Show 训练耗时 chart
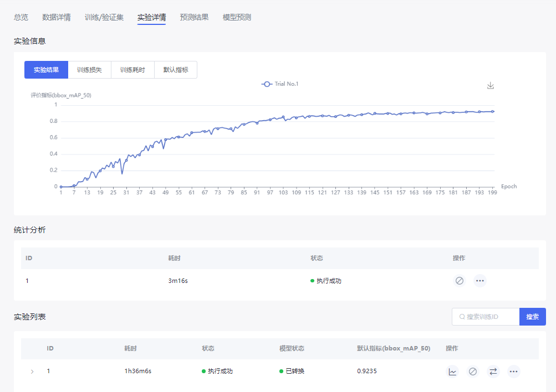 132,70
